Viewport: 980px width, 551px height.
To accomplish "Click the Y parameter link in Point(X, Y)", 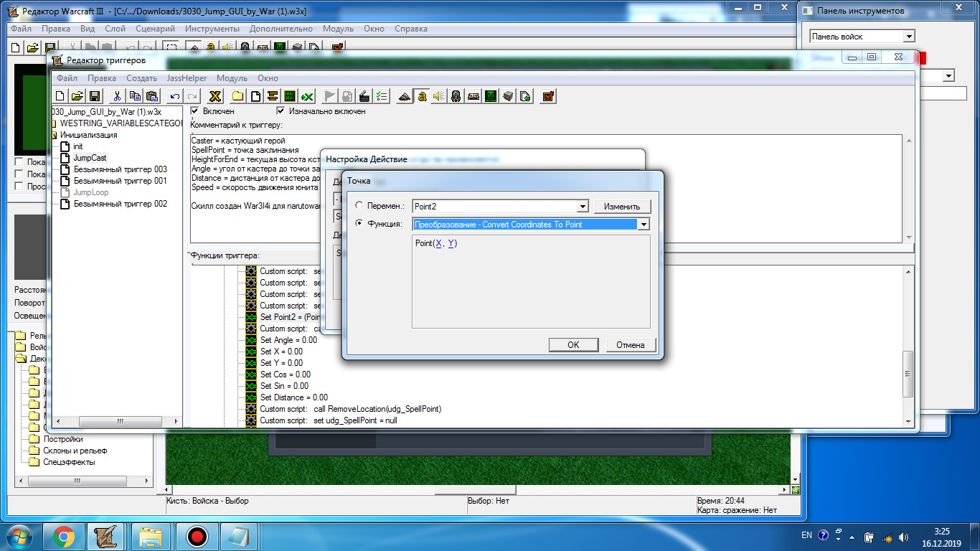I will (x=451, y=243).
